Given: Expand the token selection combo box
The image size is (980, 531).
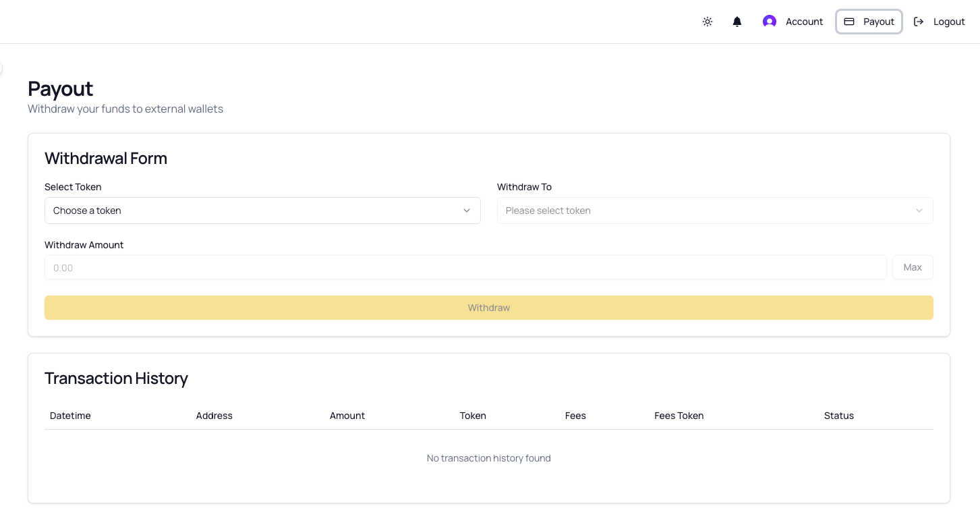Looking at the screenshot, I should click(262, 211).
